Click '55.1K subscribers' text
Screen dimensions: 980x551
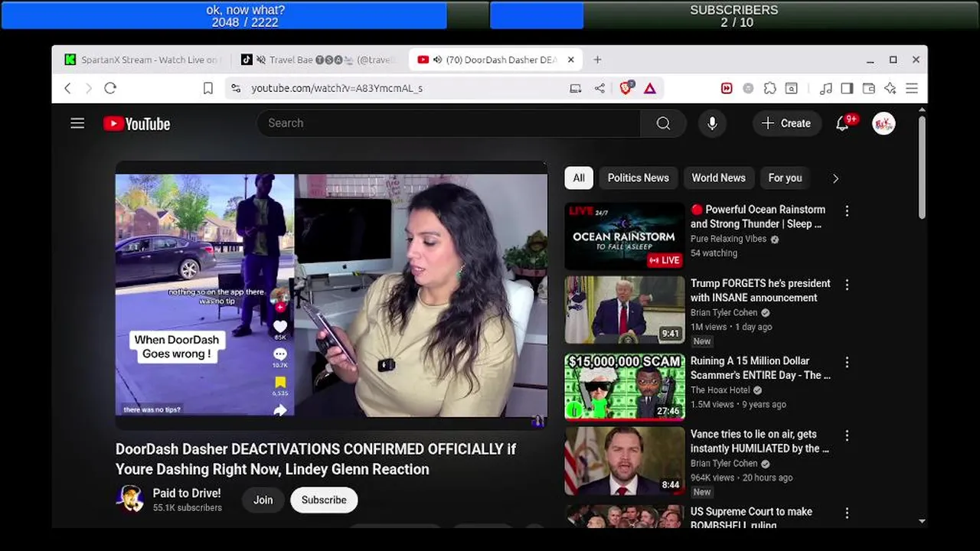[x=187, y=507]
